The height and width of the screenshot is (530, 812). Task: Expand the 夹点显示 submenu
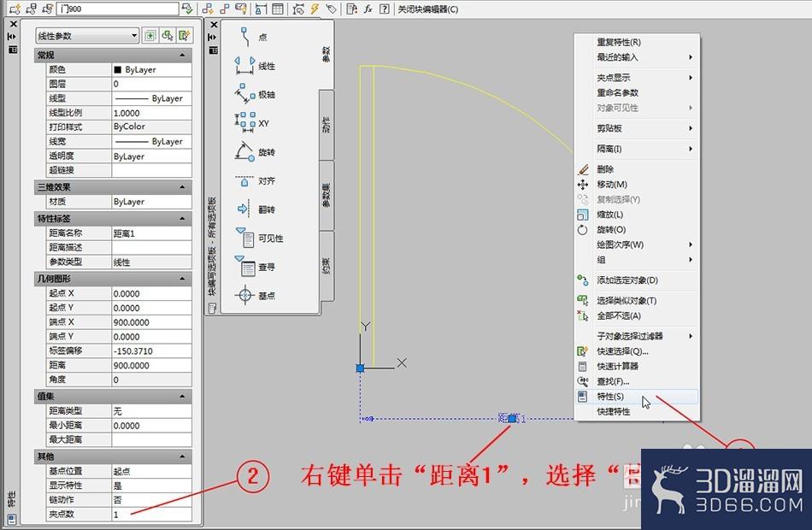pos(637,78)
